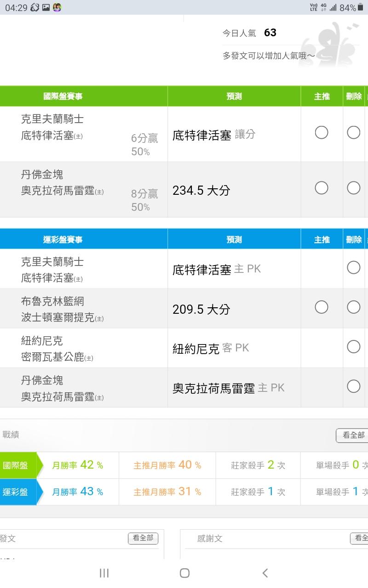The height and width of the screenshot is (588, 368).
Task: Select 刪除 radio for 奧克拉荷馬雷霆 主 PK
Action: (353, 386)
